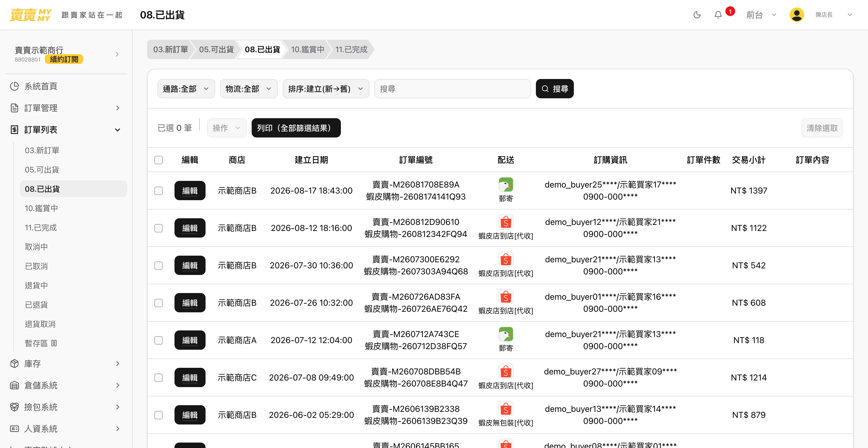The height and width of the screenshot is (448, 868).
Task: Open sidebar item 退貨中
Action: point(36,285)
